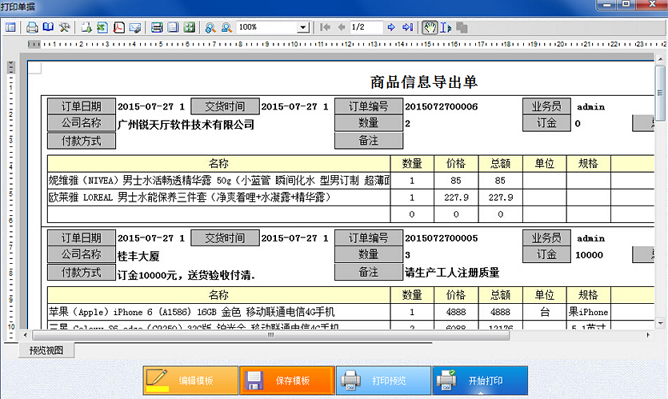
Task: Click the page number field 1/2
Action: pyautogui.click(x=366, y=28)
